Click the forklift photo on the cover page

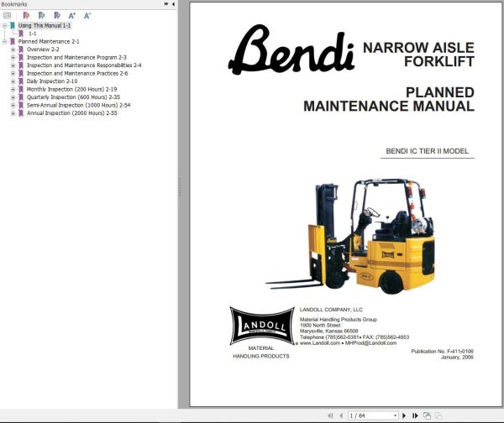350,237
